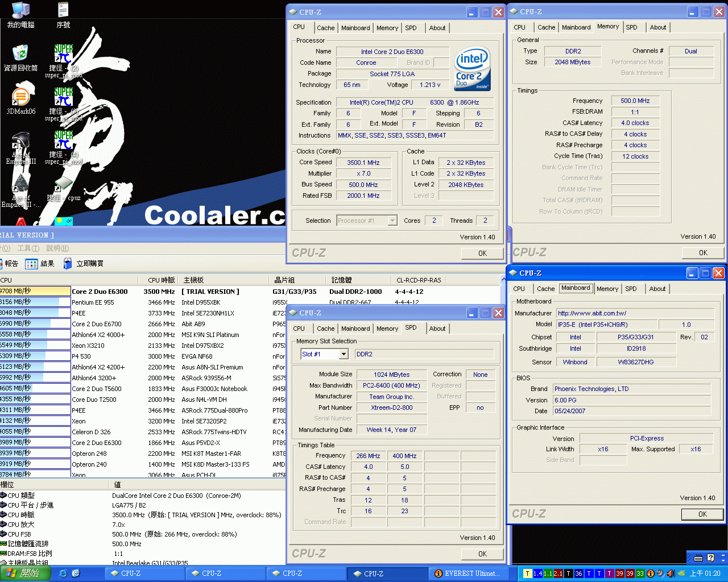Click OK in the Processor CPU-Z window
The width and height of the screenshot is (728, 582).
click(x=482, y=253)
